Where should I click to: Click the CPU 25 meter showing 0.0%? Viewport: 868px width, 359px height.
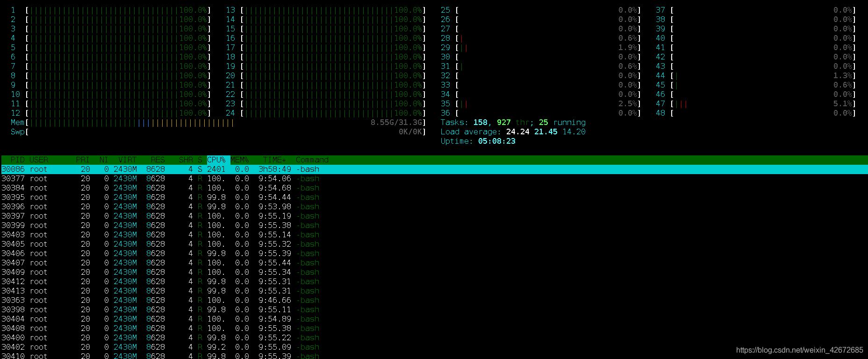[541, 10]
